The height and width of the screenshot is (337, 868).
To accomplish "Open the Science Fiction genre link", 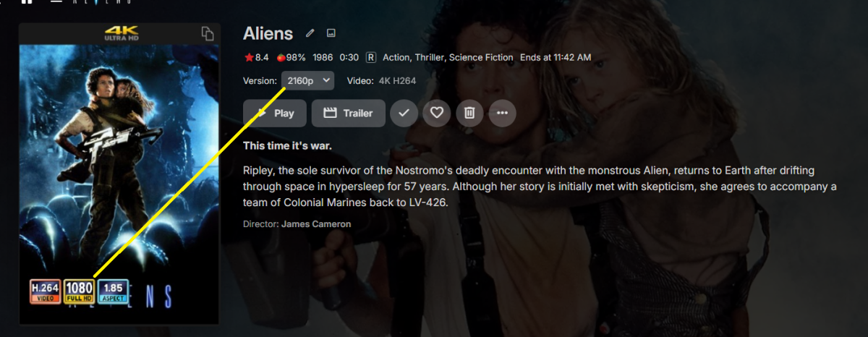I will click(x=481, y=57).
